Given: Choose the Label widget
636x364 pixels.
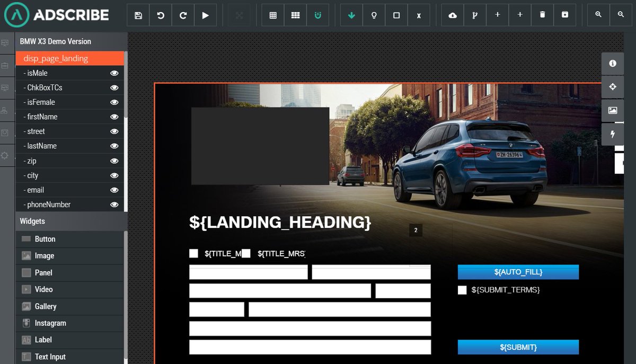Looking at the screenshot, I should tap(69, 340).
